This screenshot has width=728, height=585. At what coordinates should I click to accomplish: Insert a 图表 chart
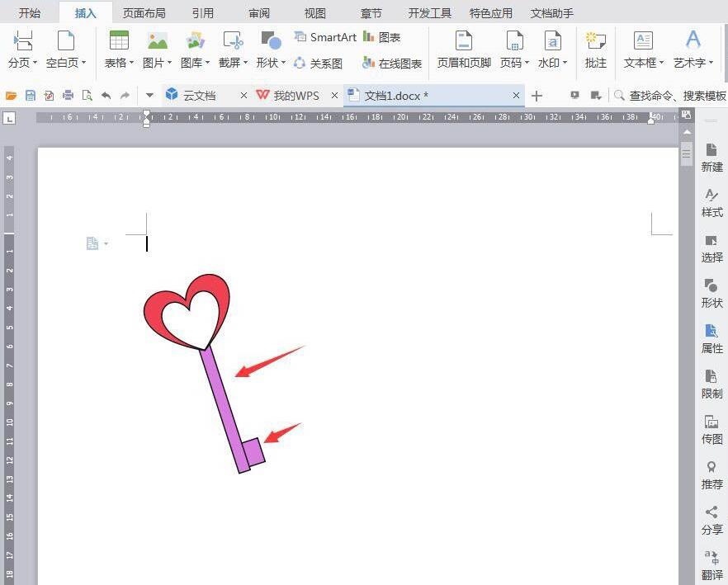point(381,37)
